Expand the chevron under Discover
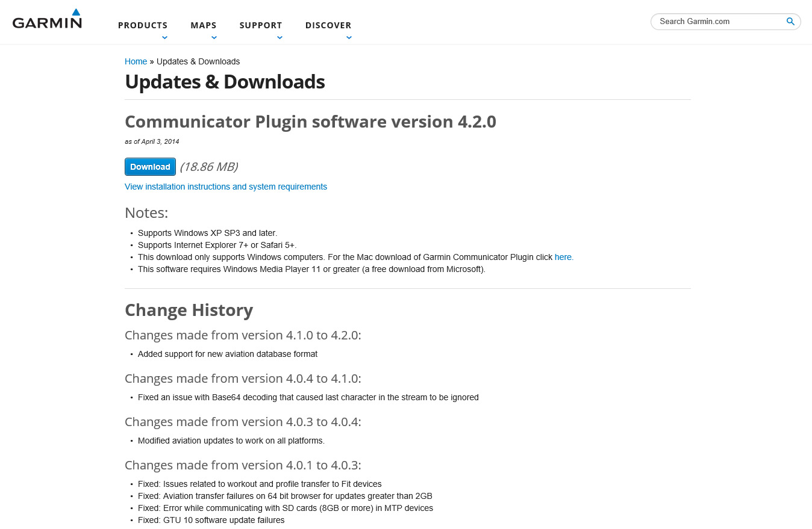Viewport: 812px width, 529px height. click(x=349, y=37)
